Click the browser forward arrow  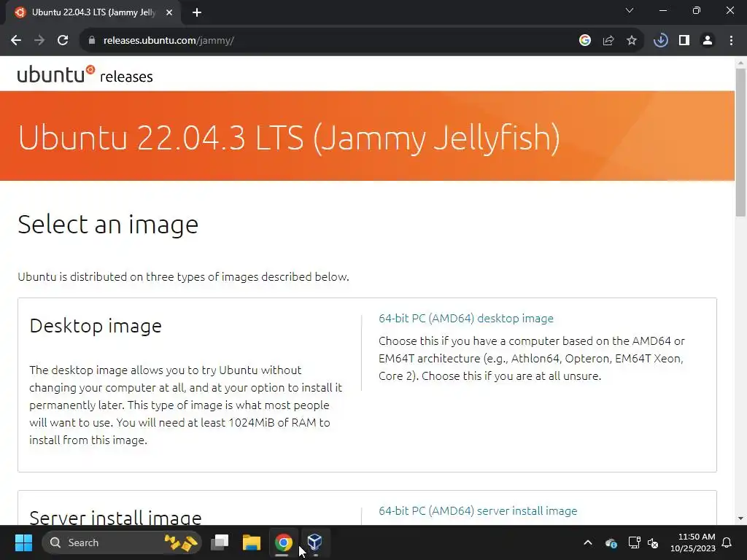point(39,41)
